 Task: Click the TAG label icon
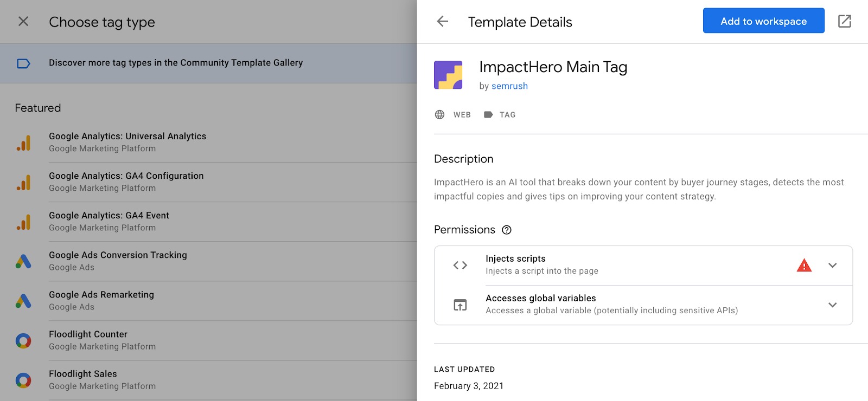488,114
